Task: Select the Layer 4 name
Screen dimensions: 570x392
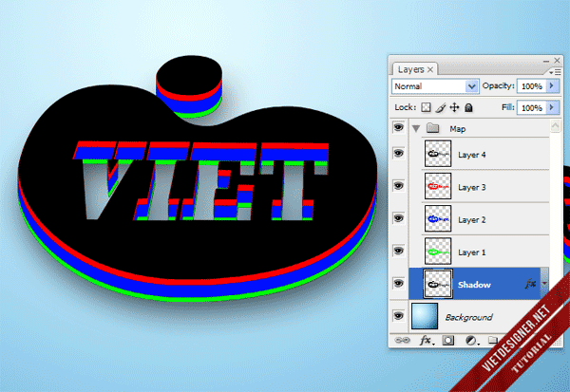Action: click(x=471, y=155)
